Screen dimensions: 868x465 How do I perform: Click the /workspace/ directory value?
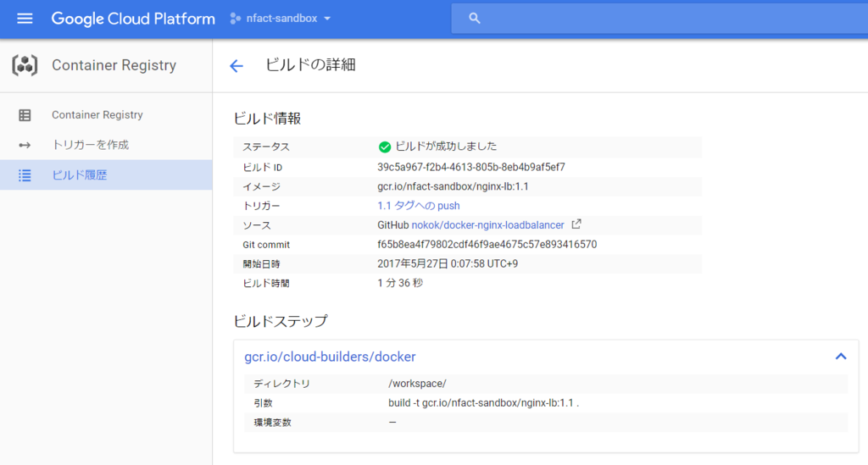417,384
